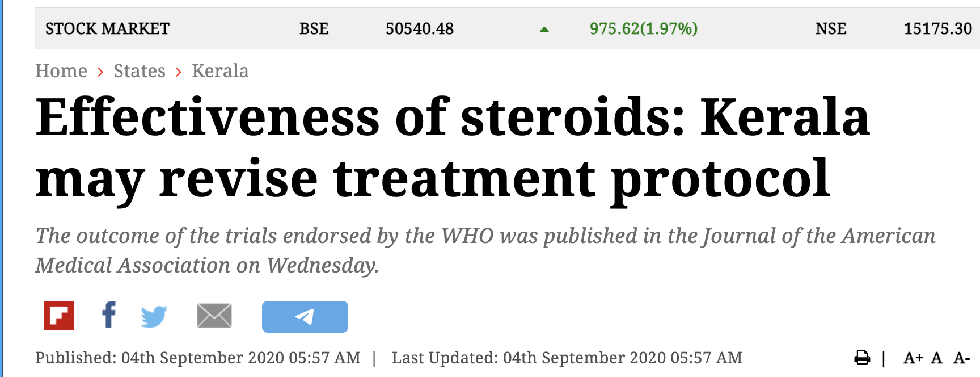
Task: Print article using printer icon
Action: tap(862, 358)
